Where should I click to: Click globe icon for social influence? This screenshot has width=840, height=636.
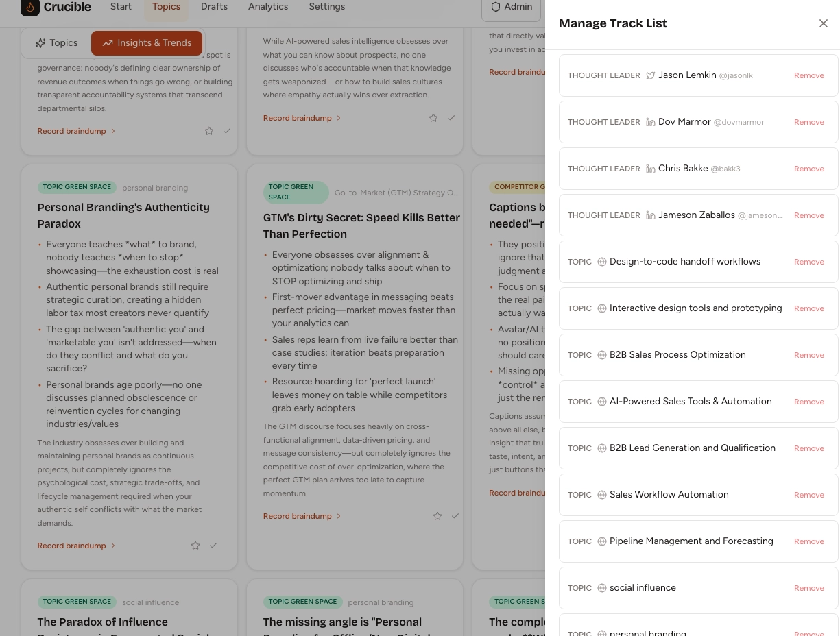tap(602, 588)
